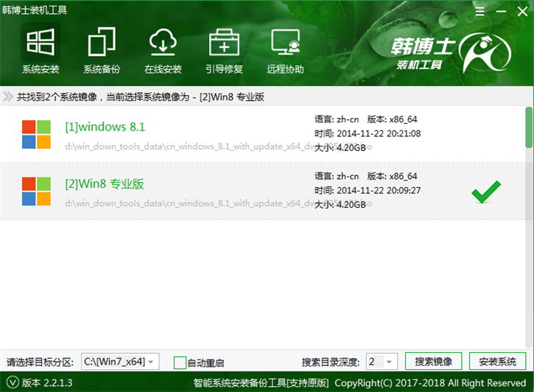Open the hamburger menu in title bar
534x392 pixels.
coord(479,13)
